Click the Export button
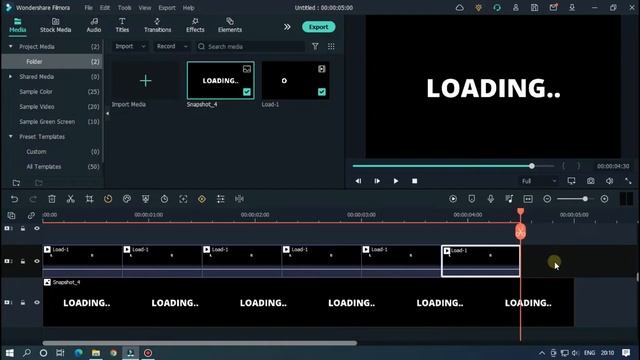Screen dimensions: 640x360 pyautogui.click(x=318, y=27)
